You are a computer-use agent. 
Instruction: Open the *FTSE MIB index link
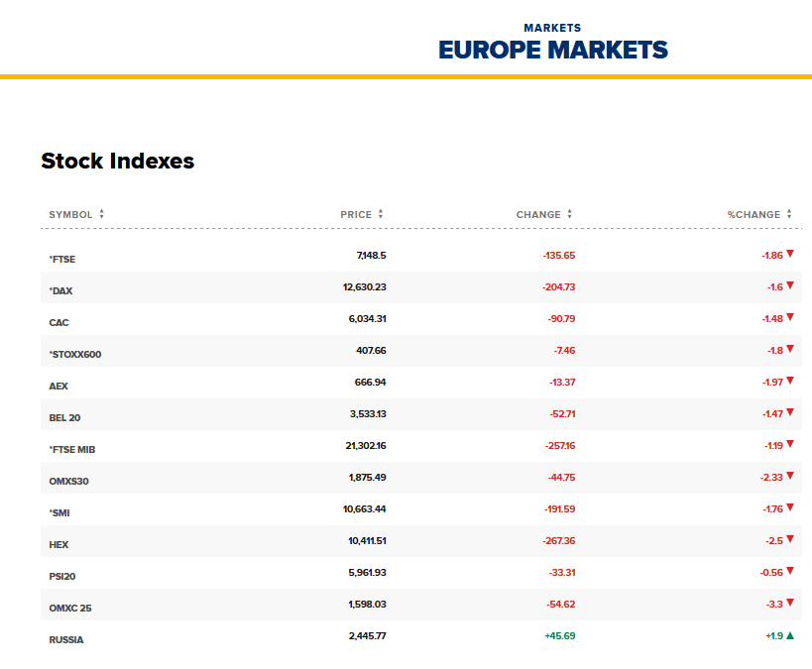click(x=72, y=449)
